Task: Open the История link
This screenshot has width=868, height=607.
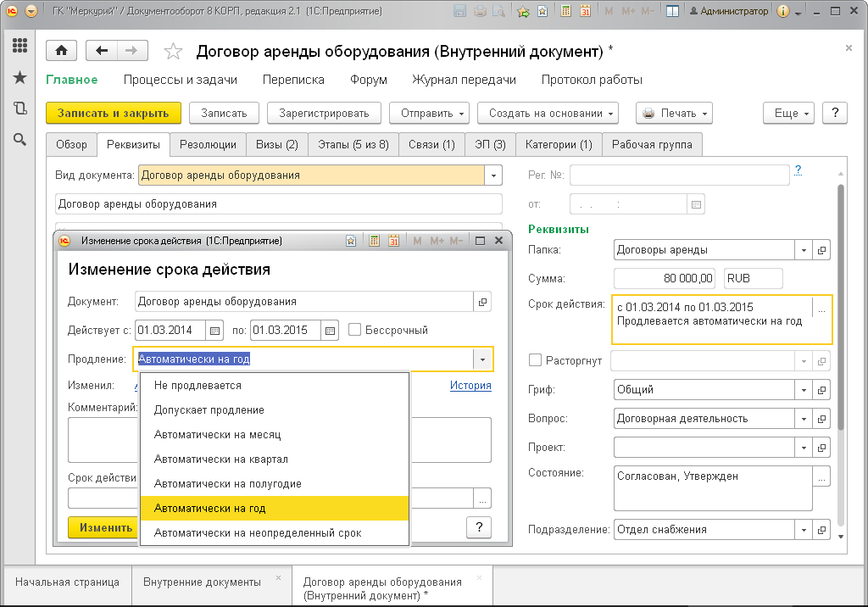Action: pos(470,386)
